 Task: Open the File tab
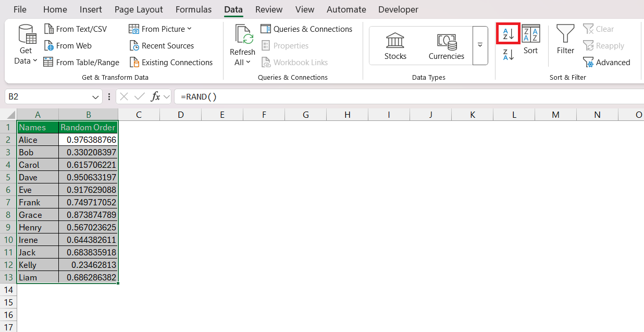(20, 9)
